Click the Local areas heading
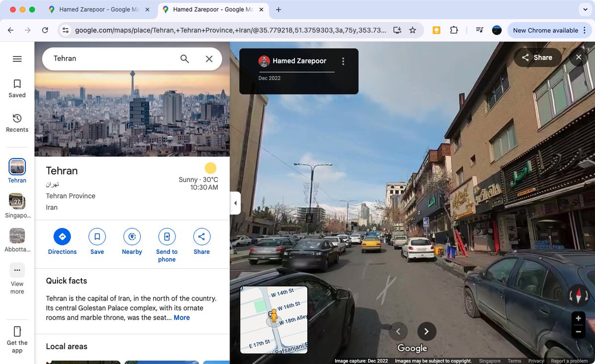Viewport: 595px width, 364px height. [66, 347]
